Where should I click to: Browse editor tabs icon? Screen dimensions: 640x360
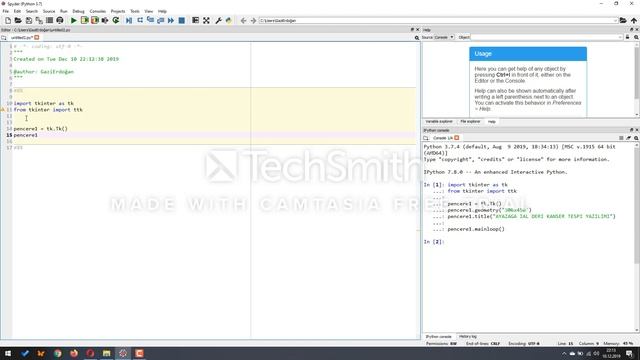coord(4,38)
